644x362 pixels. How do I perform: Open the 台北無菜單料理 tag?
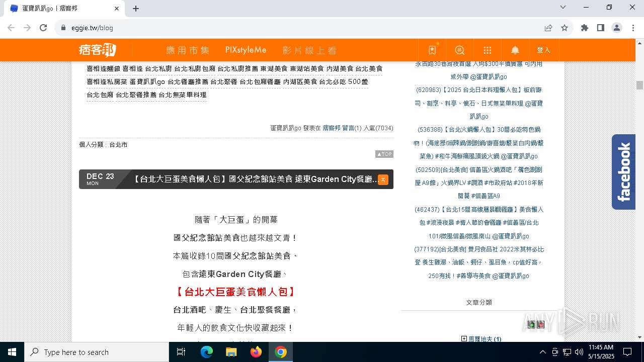(183, 95)
